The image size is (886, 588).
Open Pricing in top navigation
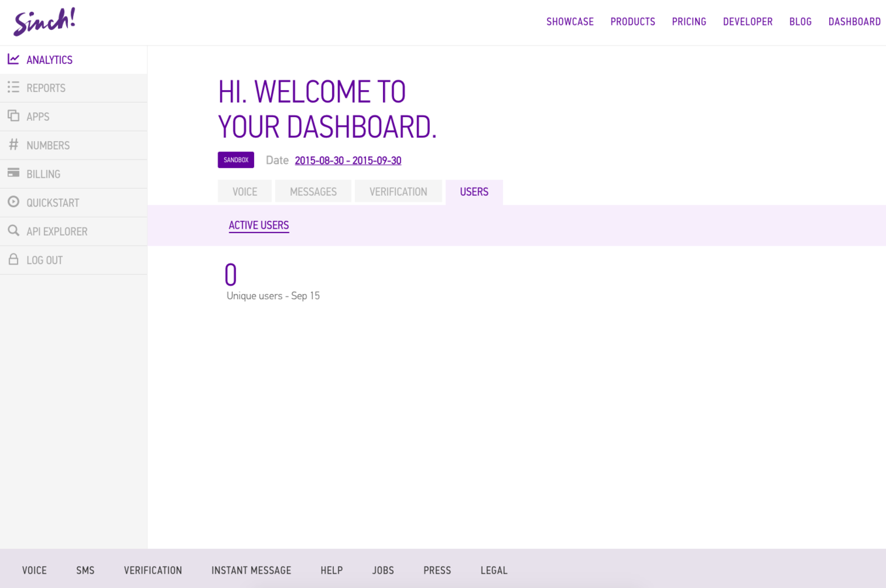tap(689, 22)
